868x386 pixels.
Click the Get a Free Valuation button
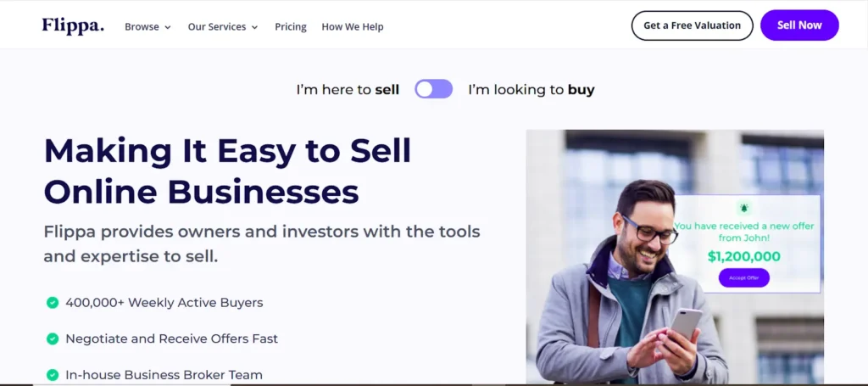coord(692,25)
